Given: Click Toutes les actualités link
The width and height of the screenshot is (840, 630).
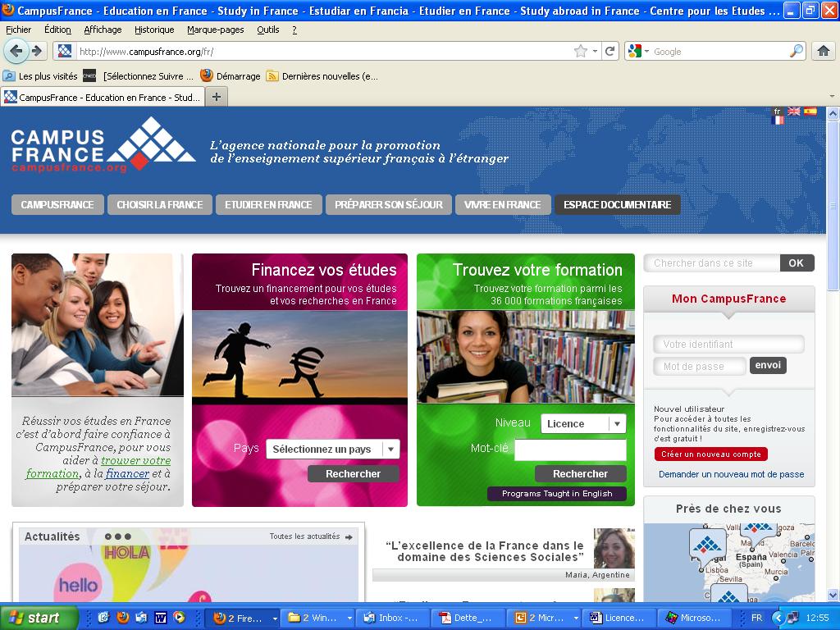Looking at the screenshot, I should click(305, 536).
